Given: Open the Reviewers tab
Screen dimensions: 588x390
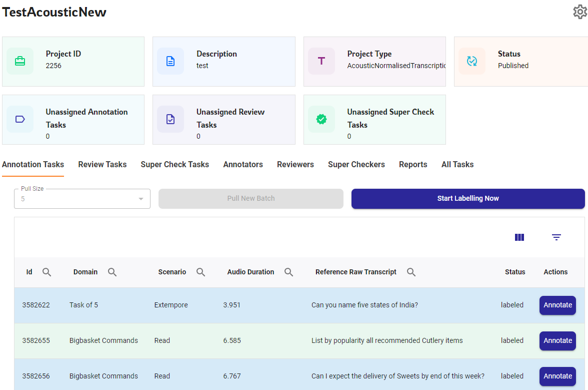Looking at the screenshot, I should (x=295, y=164).
